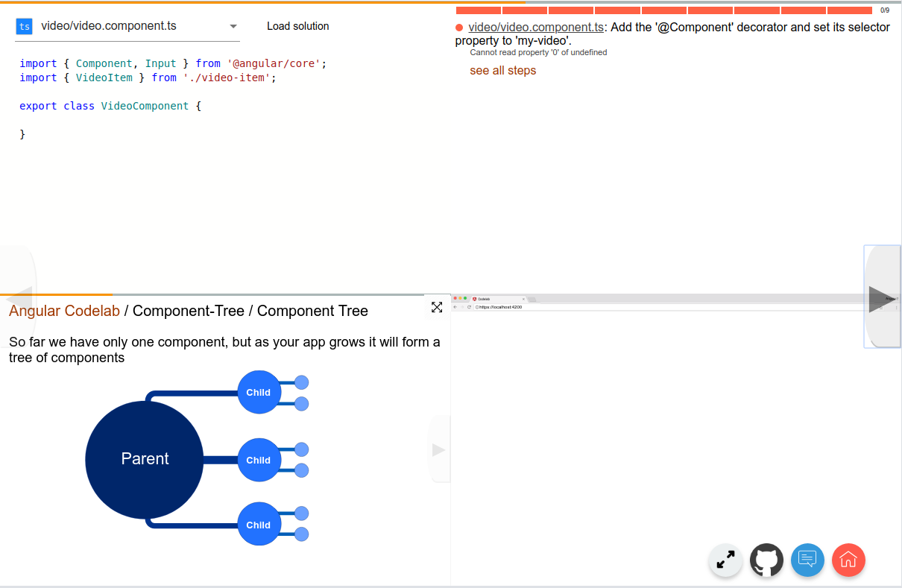This screenshot has width=902, height=588.
Task: Click the back arrow in the preview browser
Action: pyautogui.click(x=455, y=307)
